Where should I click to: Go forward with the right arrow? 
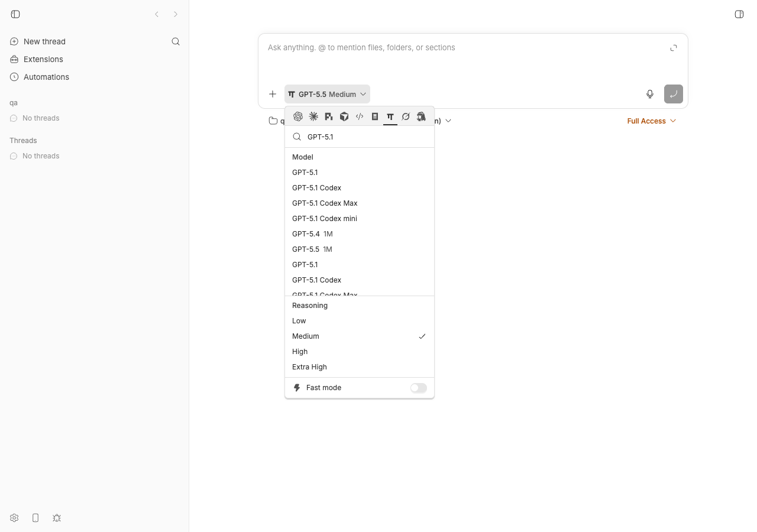(176, 14)
